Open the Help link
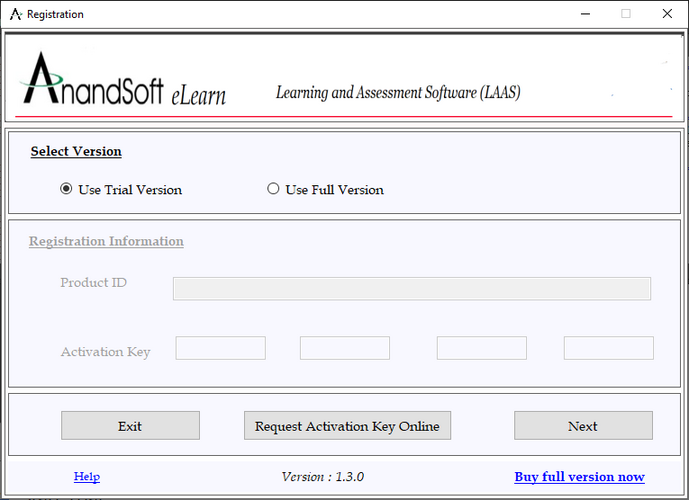The image size is (689, 500). point(87,477)
